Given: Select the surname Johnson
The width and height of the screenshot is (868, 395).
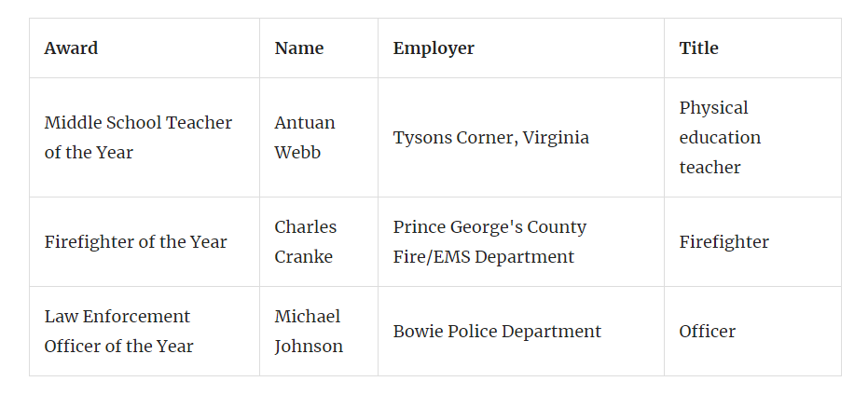Looking at the screenshot, I should (309, 347).
